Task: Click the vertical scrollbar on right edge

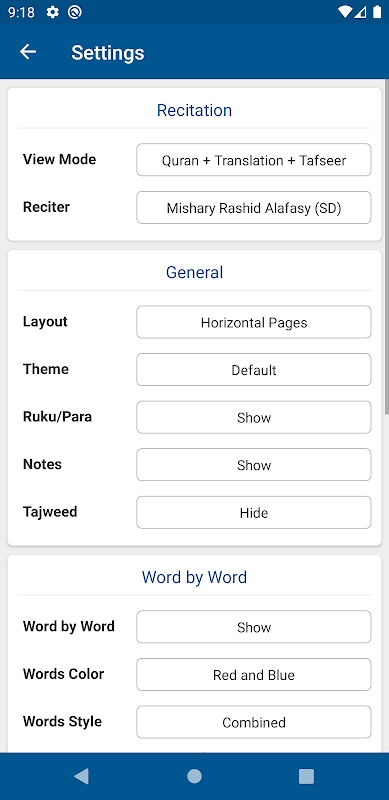Action: click(x=386, y=245)
